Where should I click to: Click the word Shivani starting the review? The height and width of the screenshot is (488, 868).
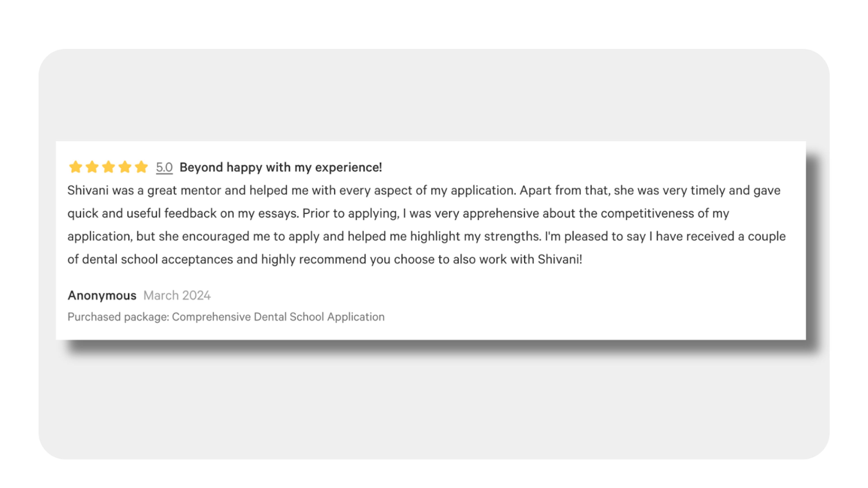point(88,190)
